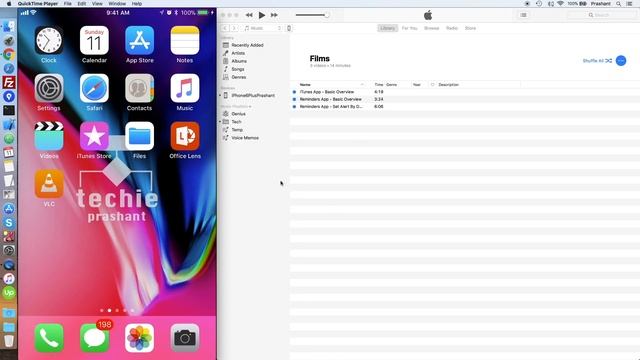Open the Music media type dropdown

[262, 28]
